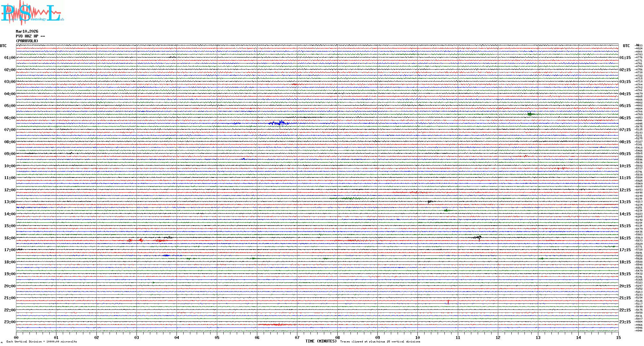Click the PVO HHZ HP station label
The image size is (644, 346).
[27, 36]
